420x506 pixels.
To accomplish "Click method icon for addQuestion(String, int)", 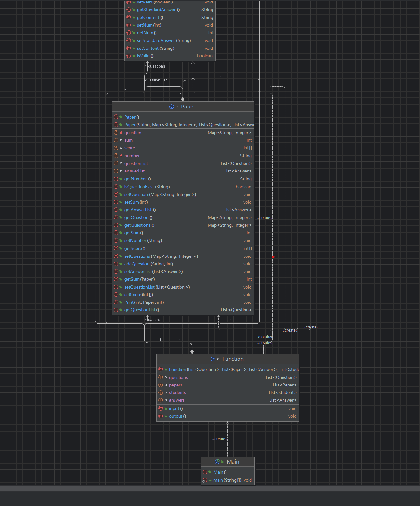I will tap(116, 264).
